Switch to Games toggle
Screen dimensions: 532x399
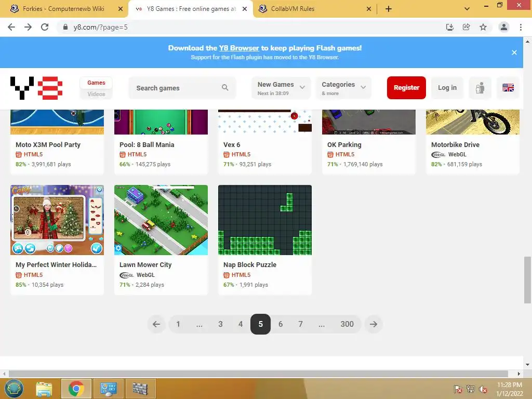96,83
